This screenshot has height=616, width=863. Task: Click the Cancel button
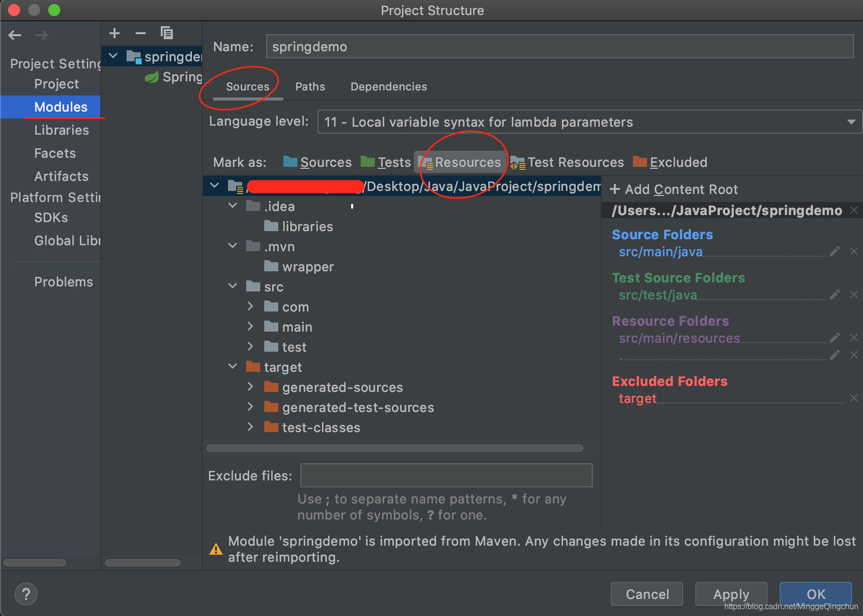[x=647, y=594]
